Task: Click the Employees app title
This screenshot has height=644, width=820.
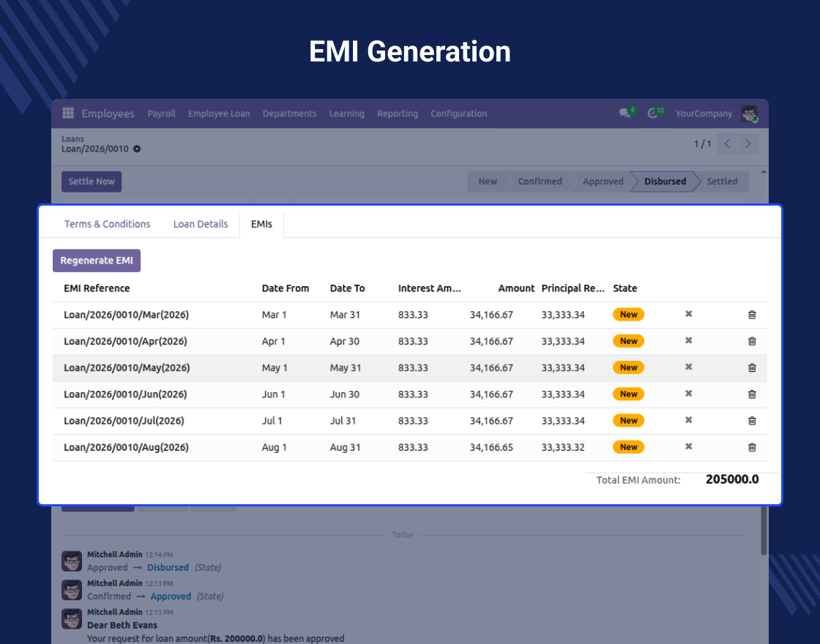Action: pos(108,113)
